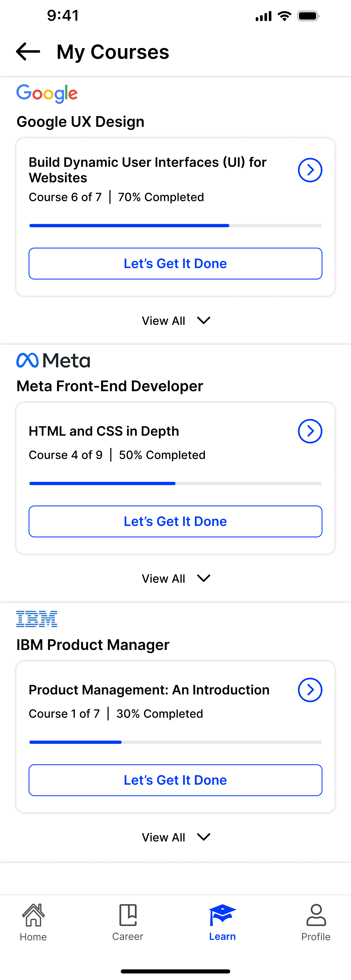
Task: Click the Course 1 of 7 label
Action: tap(64, 714)
